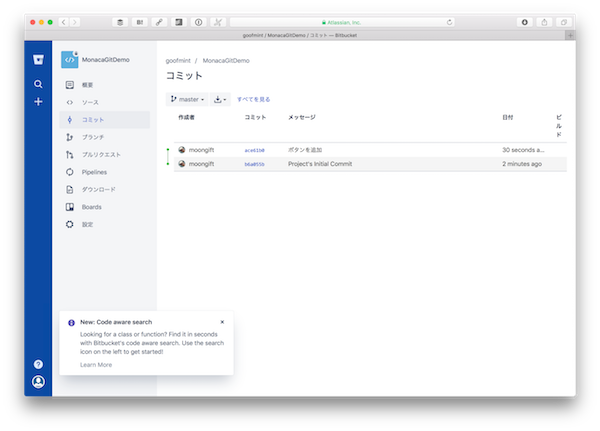Open the search icon in blue sidebar
600x431 pixels.
click(38, 84)
